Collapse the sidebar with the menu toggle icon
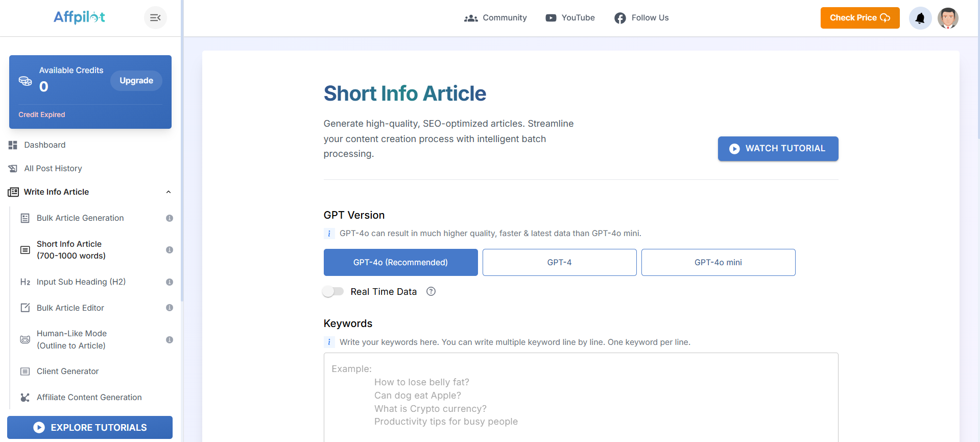Image resolution: width=980 pixels, height=442 pixels. [x=155, y=18]
